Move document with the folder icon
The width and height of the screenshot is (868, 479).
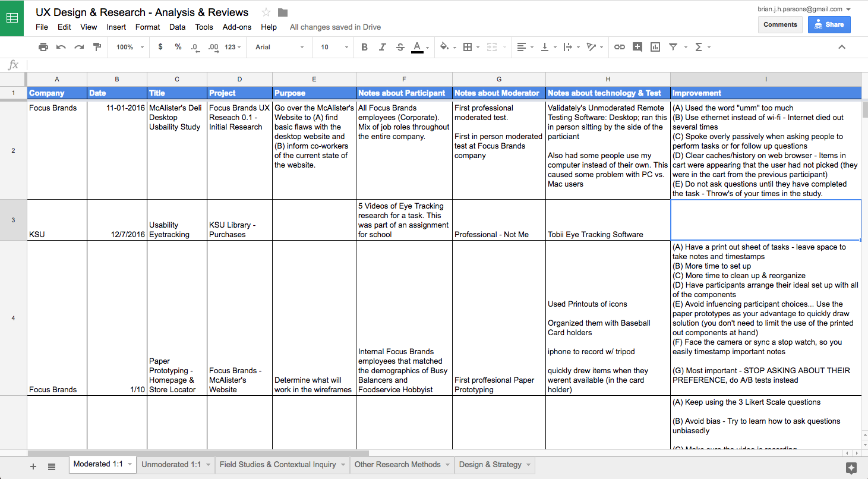pos(283,12)
